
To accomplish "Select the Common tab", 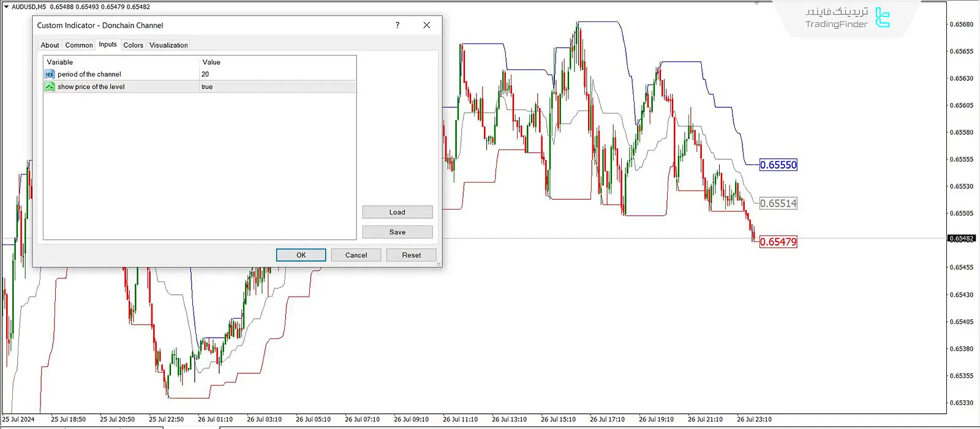I will click(x=79, y=45).
